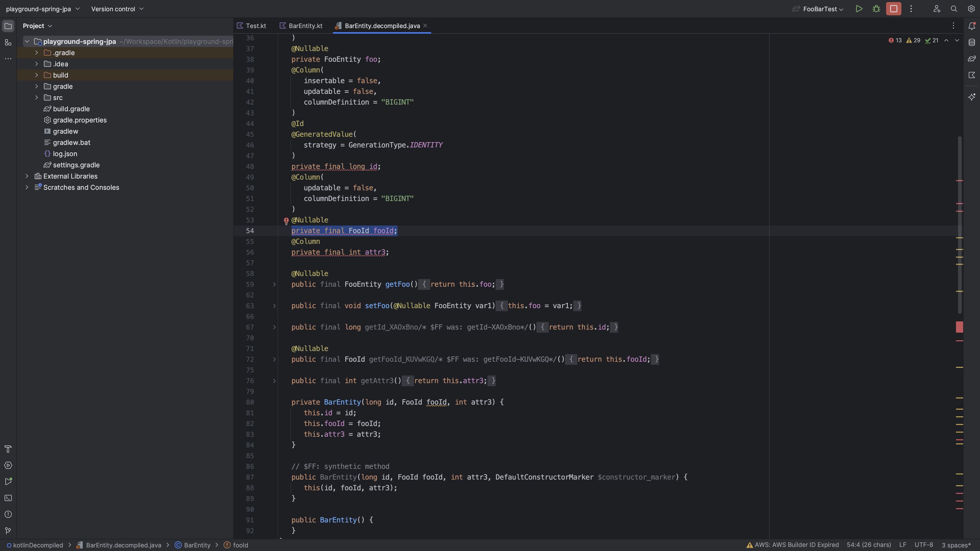Click the Search Everywhere magnifier icon
This screenshot has width=980, height=551.
click(954, 9)
